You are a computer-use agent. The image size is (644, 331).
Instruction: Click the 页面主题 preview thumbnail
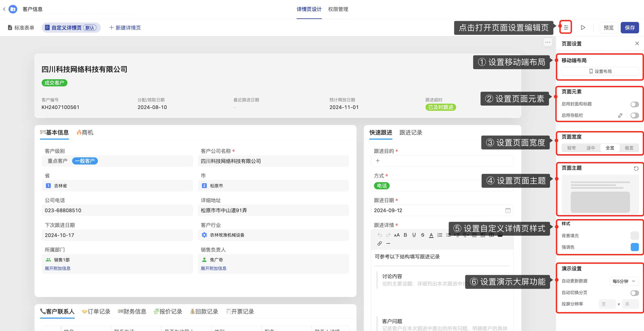point(600,195)
